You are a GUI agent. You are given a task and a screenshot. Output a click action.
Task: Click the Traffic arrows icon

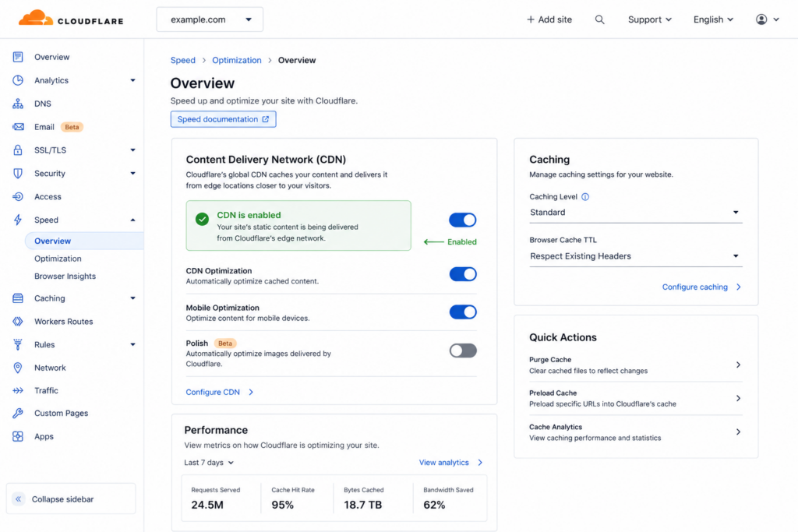(18, 390)
